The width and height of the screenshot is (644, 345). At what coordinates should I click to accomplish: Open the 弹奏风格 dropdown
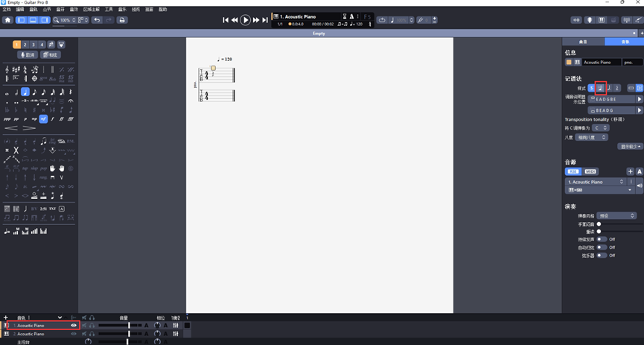pyautogui.click(x=616, y=216)
